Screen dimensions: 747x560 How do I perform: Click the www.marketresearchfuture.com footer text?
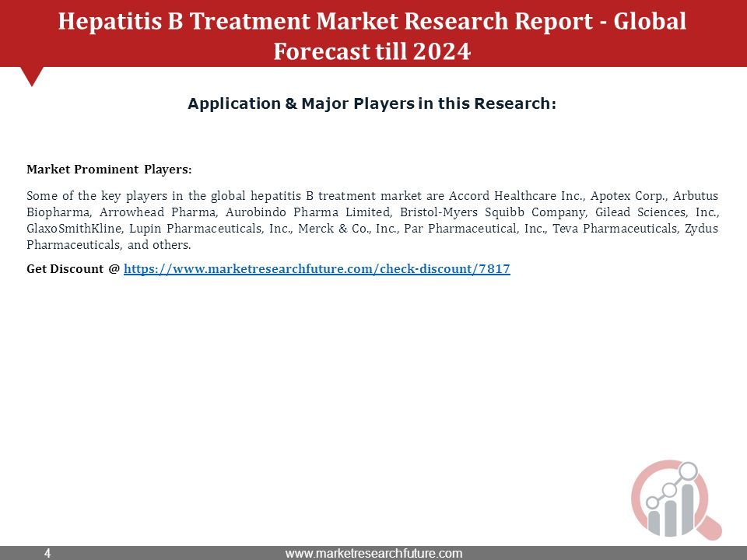coord(373,553)
